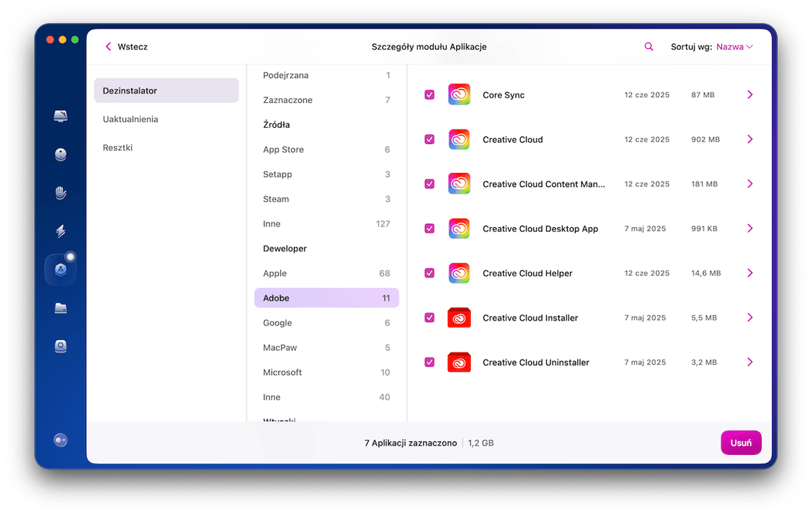Expand Core Sync details chevron
The image size is (812, 515).
coord(750,95)
